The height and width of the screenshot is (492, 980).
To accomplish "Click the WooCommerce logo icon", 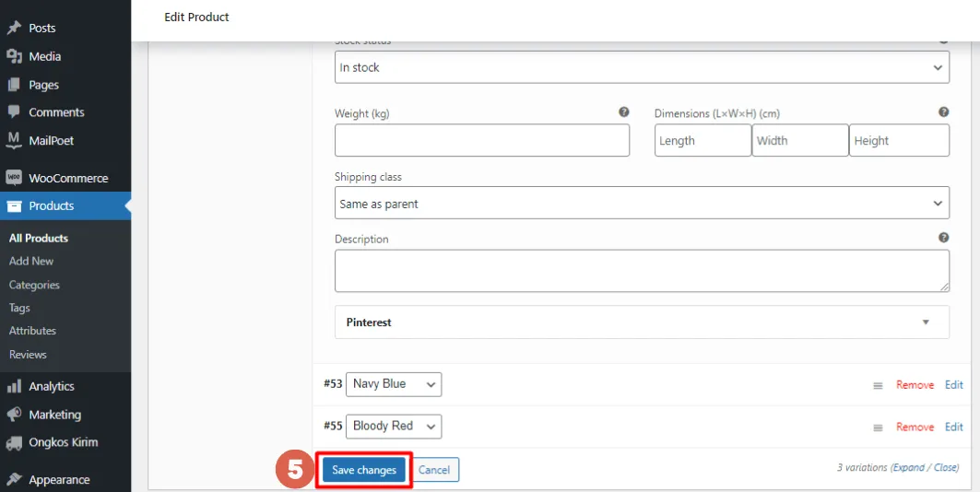I will (14, 178).
